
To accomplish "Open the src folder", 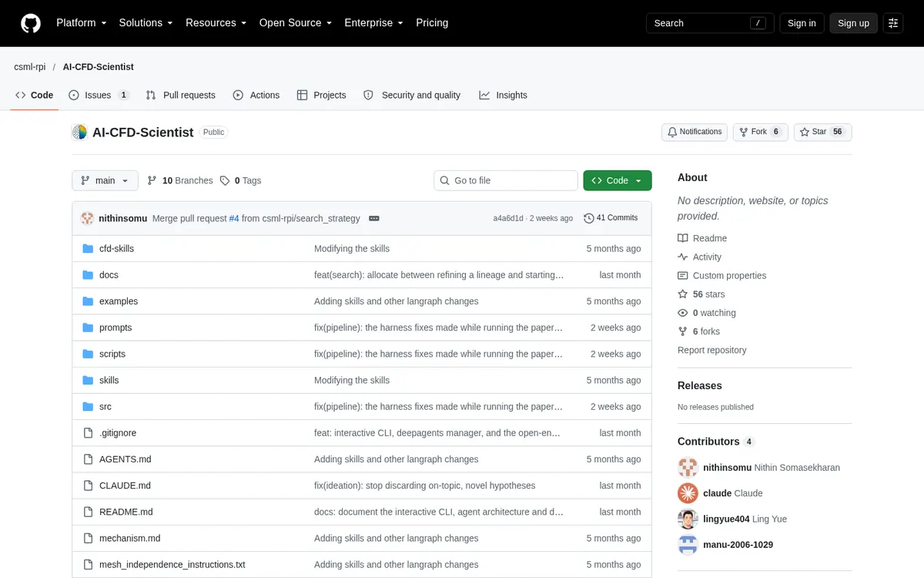I will 105,406.
